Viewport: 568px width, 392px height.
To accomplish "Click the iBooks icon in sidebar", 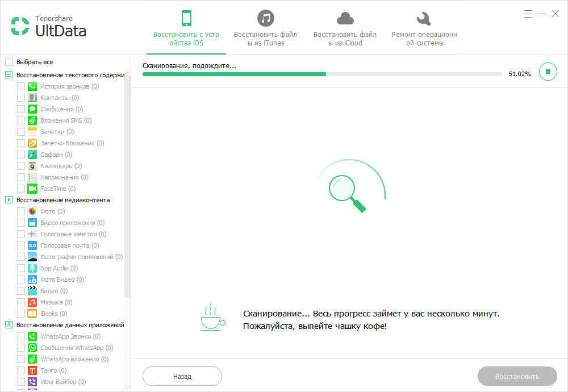I will [32, 314].
